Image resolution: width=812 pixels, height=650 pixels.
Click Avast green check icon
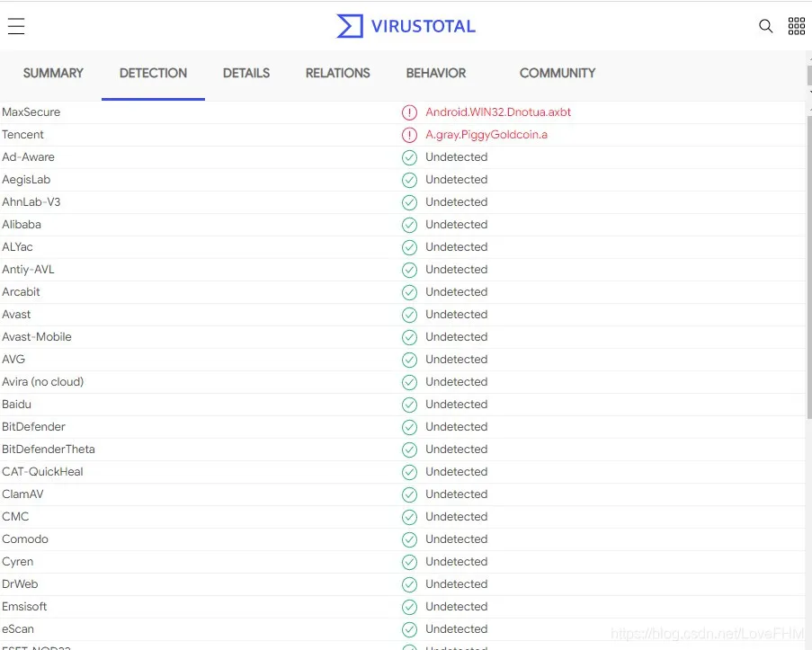tap(409, 315)
